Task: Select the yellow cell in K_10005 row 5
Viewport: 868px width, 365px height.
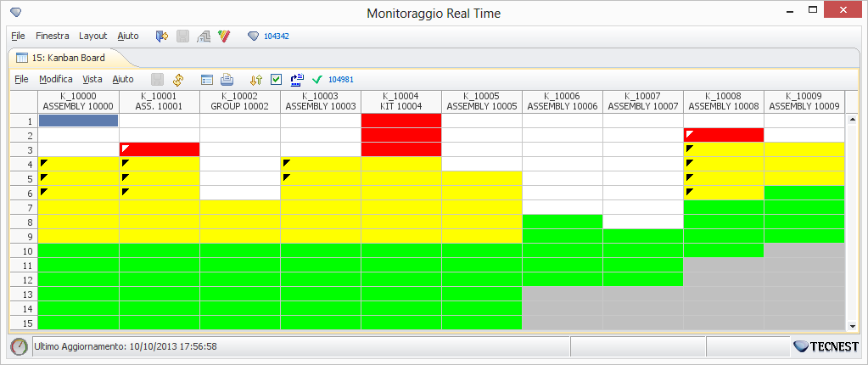Action: point(482,178)
